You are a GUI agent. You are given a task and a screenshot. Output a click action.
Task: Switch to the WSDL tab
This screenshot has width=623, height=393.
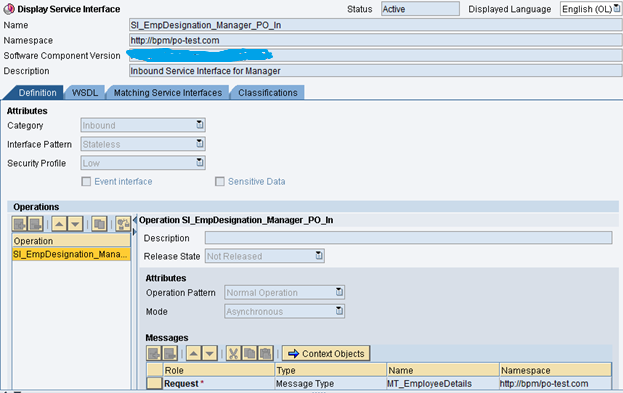pos(85,93)
